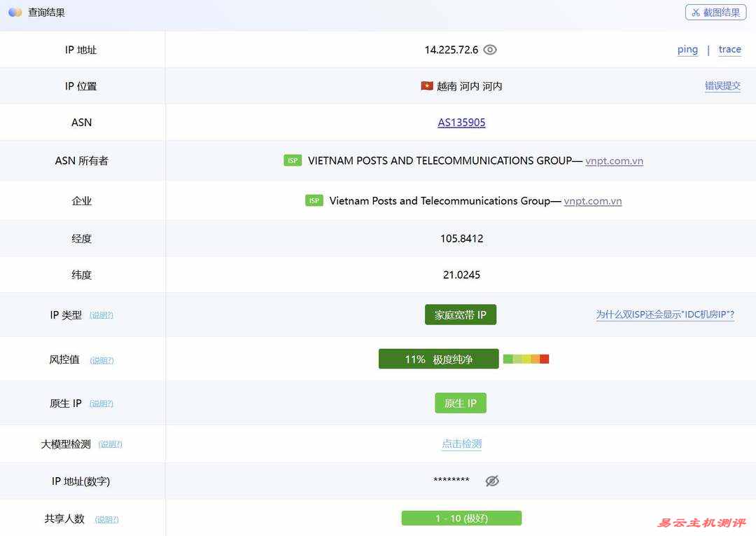The image size is (756, 536).
Task: Click the 错误提交 error report link
Action: 722,86
